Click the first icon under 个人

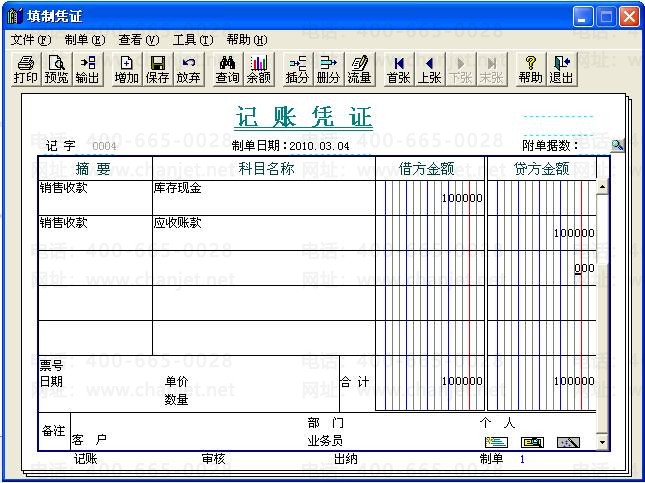(496, 442)
